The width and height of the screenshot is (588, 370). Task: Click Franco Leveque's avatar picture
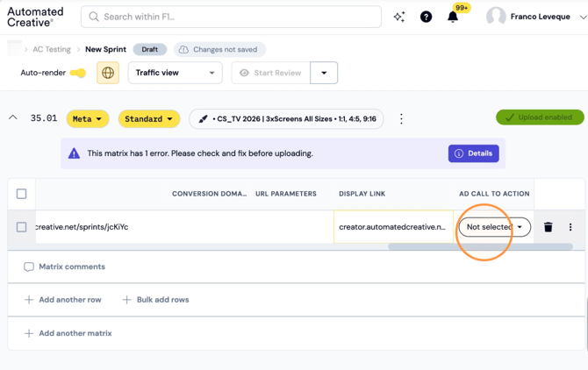pos(496,17)
